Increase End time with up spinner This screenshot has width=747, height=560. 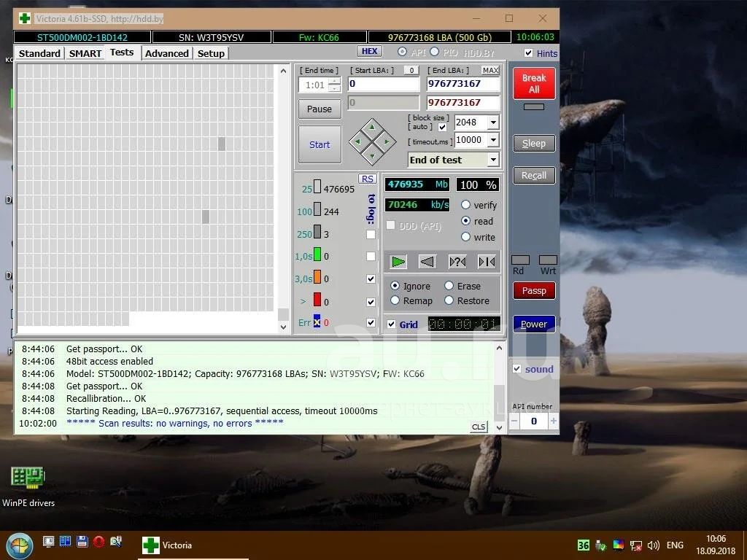coord(335,82)
